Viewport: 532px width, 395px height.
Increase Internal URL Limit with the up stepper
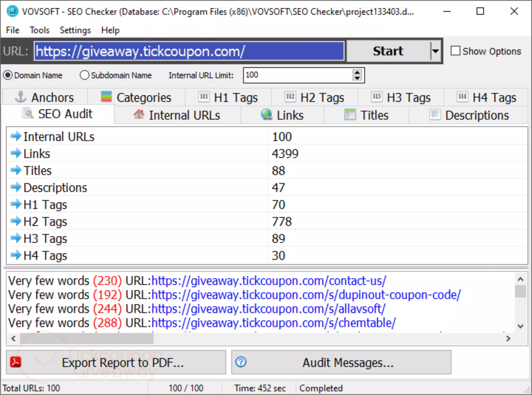pos(357,72)
